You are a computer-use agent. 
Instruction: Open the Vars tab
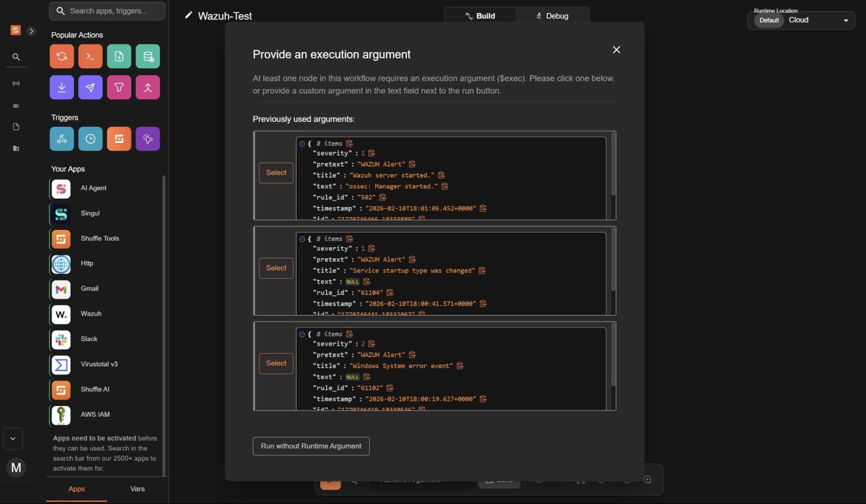137,489
